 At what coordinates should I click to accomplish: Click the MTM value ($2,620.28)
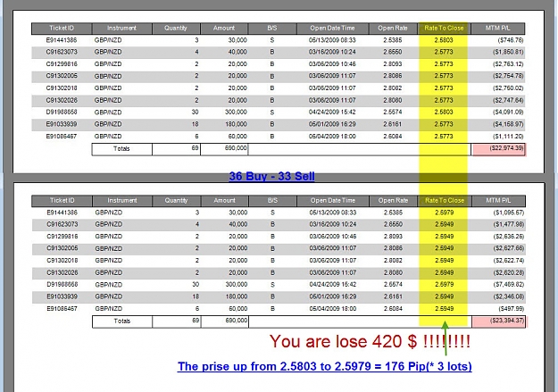coord(509,272)
